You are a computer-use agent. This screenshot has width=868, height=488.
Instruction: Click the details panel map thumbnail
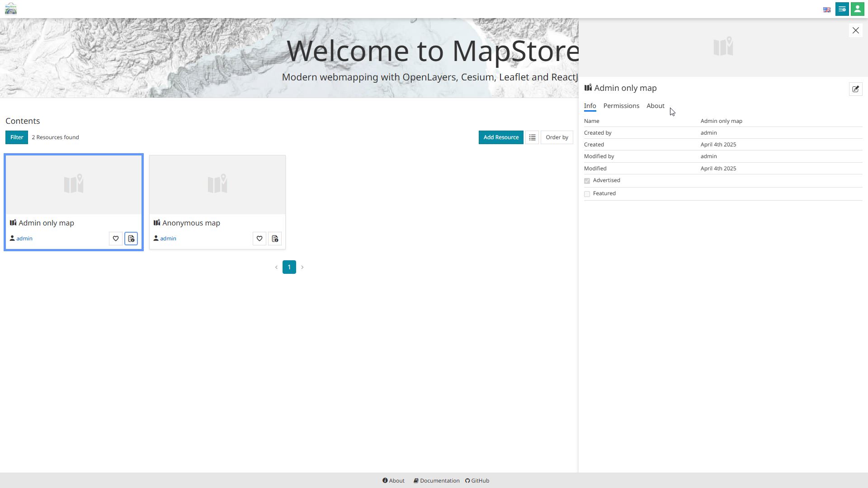coord(723,47)
